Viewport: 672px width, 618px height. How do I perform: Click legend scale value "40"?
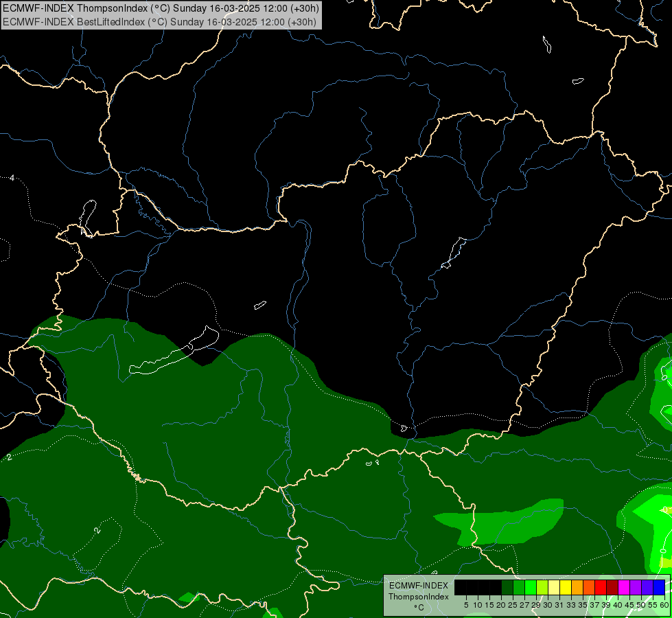click(x=618, y=605)
